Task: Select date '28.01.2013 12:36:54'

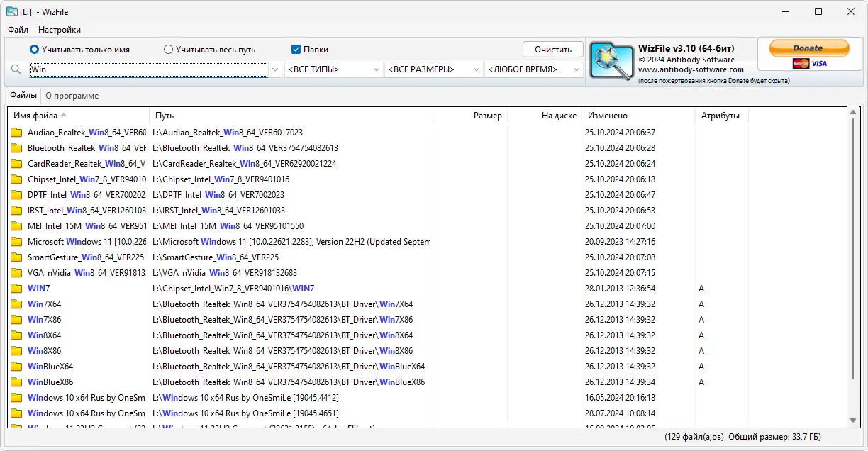Action: click(620, 289)
